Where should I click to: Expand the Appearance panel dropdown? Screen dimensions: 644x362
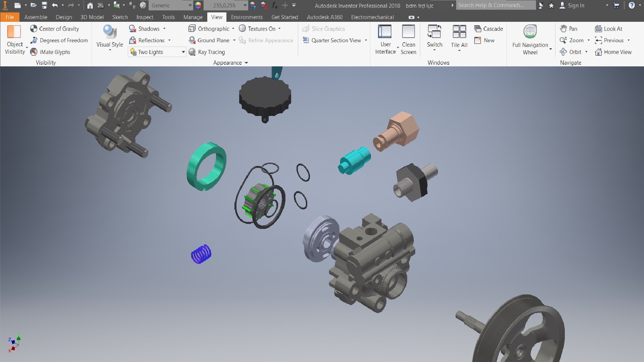(x=246, y=63)
